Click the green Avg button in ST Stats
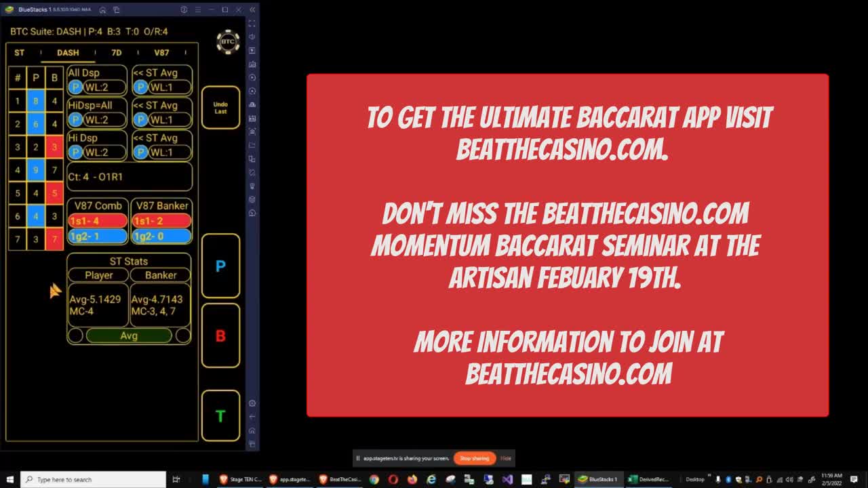 [129, 335]
